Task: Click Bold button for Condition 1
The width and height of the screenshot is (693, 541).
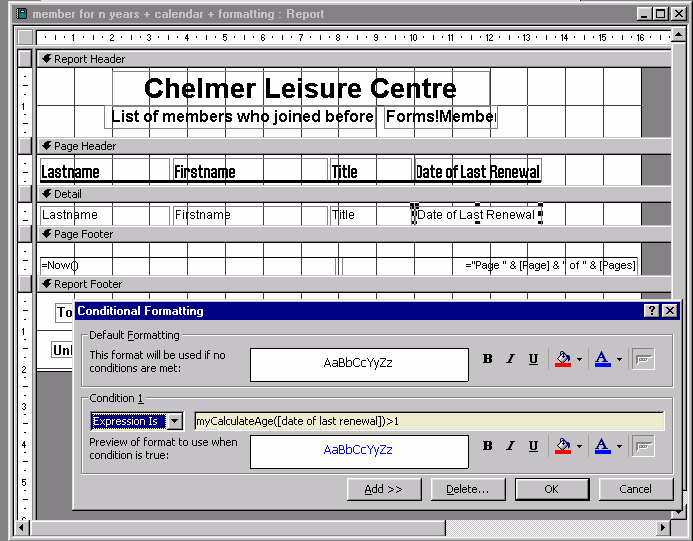Action: click(488, 447)
